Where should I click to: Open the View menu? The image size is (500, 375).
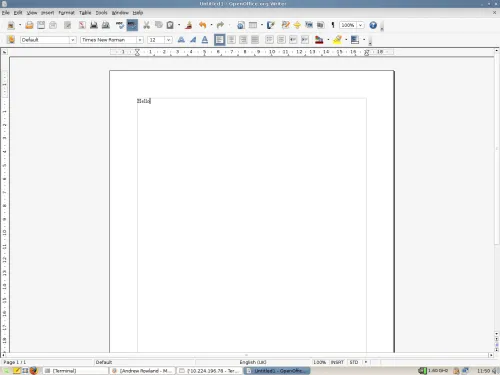[32, 13]
